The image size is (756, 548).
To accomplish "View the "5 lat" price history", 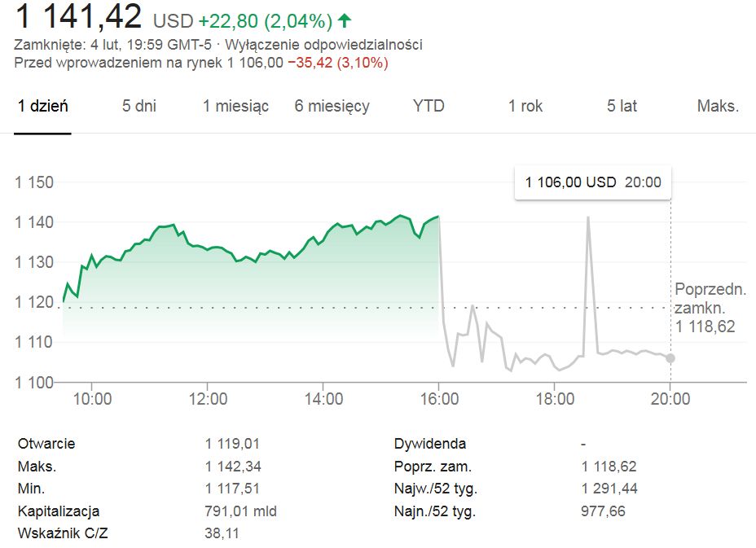I will coord(622,106).
